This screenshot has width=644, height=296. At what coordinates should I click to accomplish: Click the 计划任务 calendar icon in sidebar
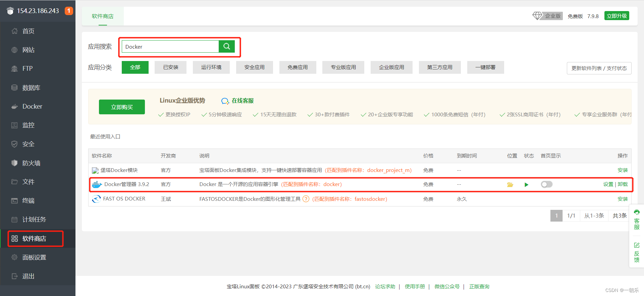[x=14, y=220]
